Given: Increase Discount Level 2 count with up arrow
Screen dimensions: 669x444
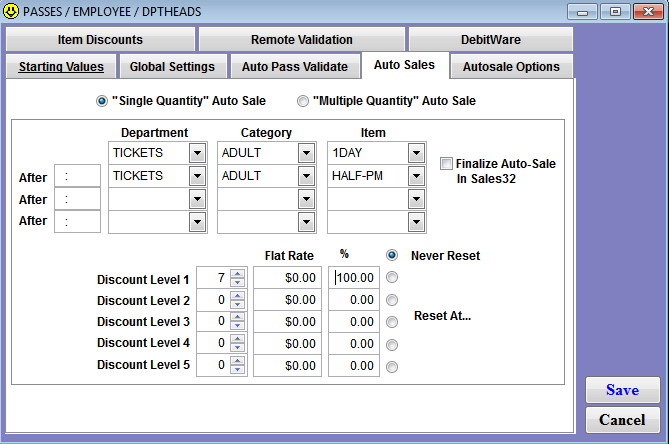Looking at the screenshot, I should tap(238, 295).
